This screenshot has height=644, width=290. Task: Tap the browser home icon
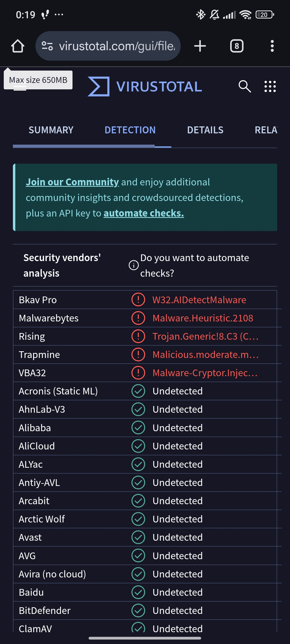point(18,46)
